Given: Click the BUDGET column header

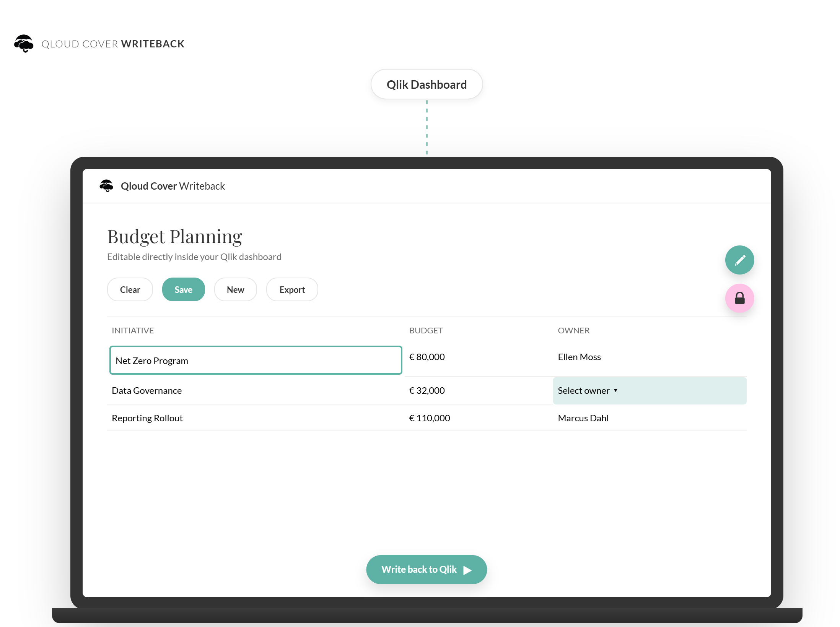Looking at the screenshot, I should [x=426, y=331].
